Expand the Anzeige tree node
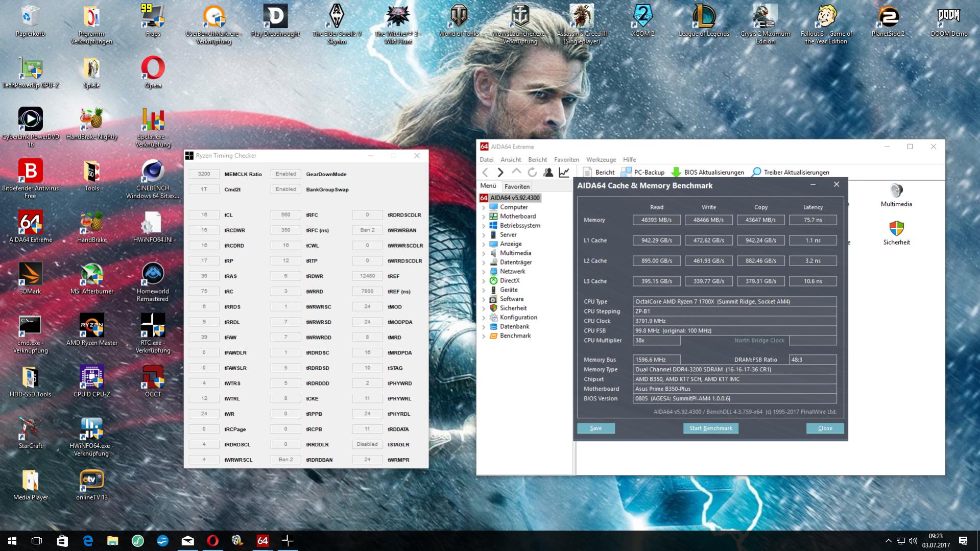 tap(484, 244)
